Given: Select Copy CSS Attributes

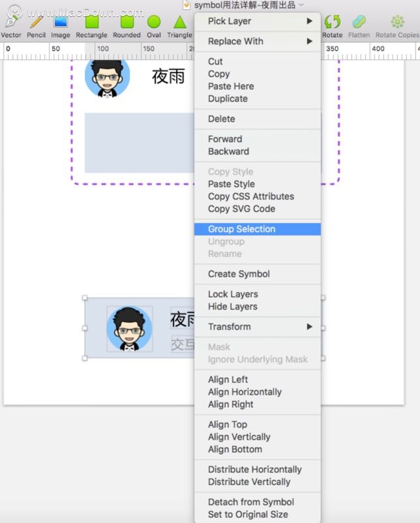Looking at the screenshot, I should pyautogui.click(x=258, y=196).
